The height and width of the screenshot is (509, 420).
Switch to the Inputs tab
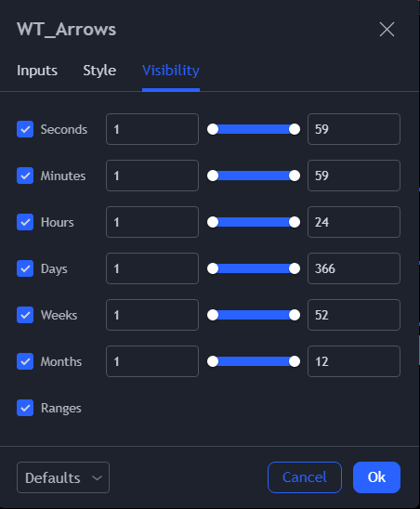pyautogui.click(x=37, y=71)
